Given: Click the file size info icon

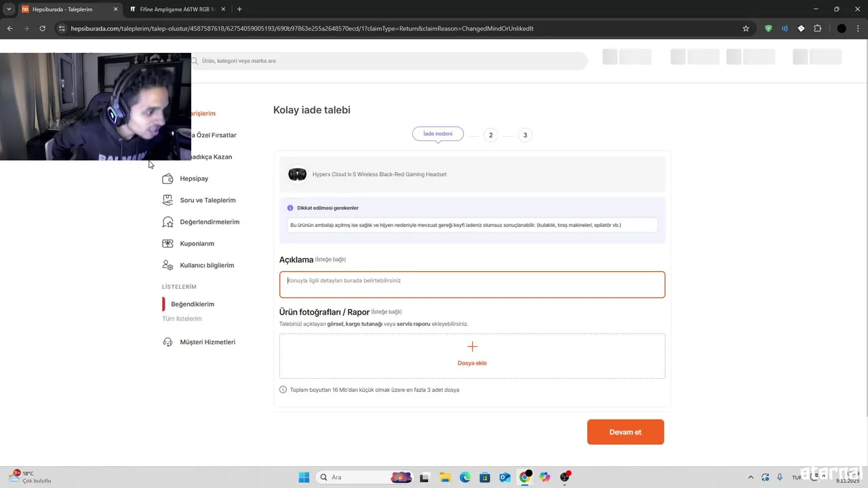Looking at the screenshot, I should pos(283,390).
